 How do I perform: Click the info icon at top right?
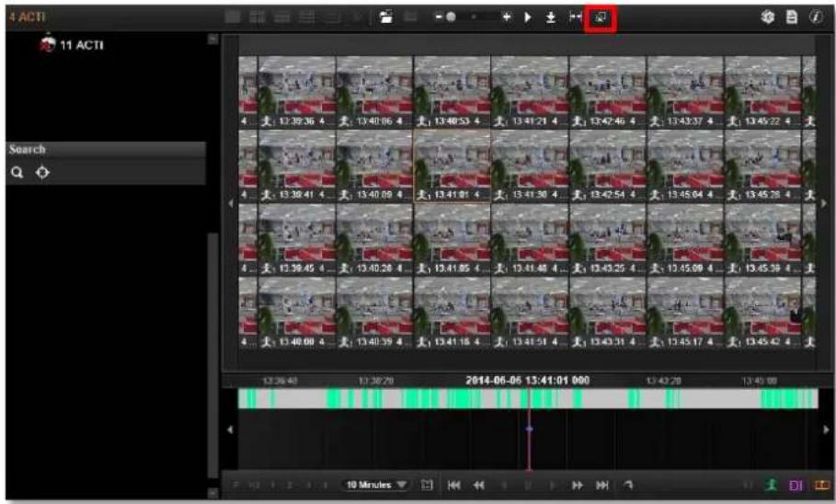click(816, 17)
